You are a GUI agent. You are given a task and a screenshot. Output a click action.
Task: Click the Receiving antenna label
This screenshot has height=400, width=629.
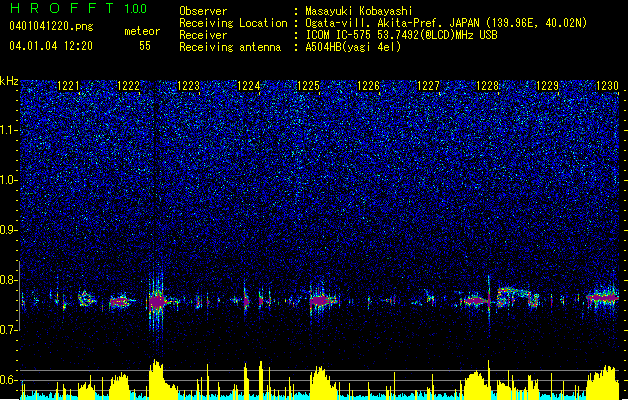tap(230, 47)
